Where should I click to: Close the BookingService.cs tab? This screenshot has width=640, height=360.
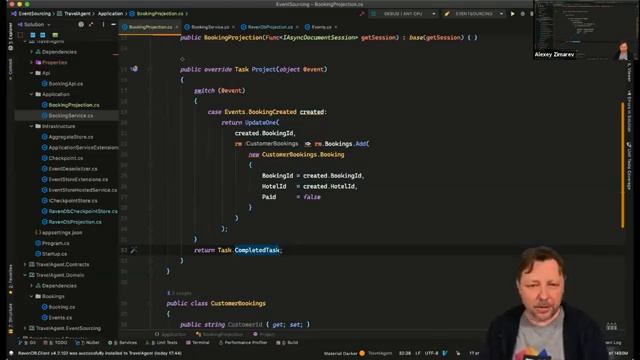tap(233, 27)
